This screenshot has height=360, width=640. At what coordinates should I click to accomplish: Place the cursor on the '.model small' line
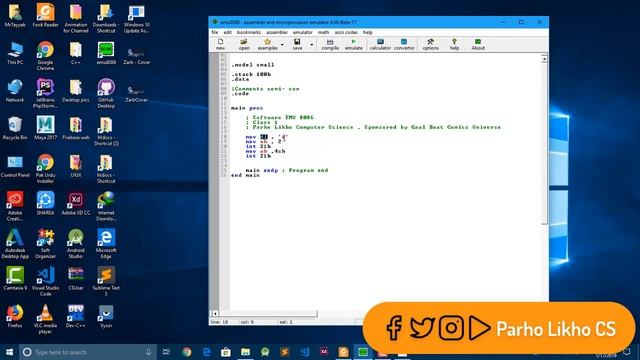pos(253,65)
